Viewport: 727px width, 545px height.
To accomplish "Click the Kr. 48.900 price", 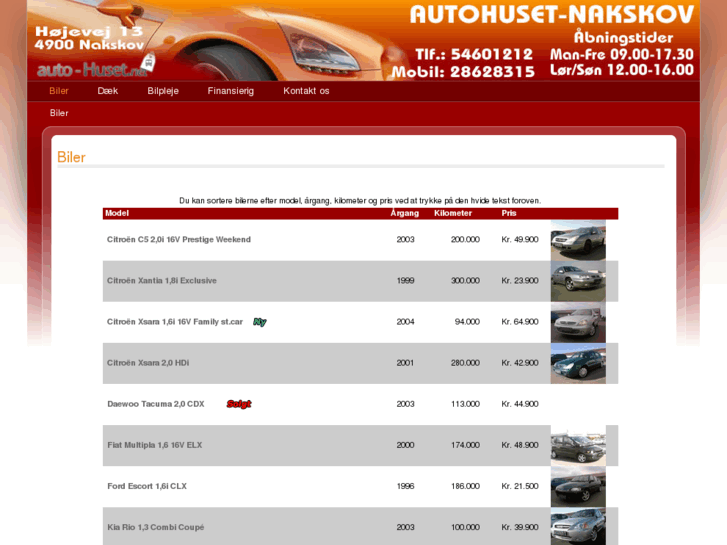I will [520, 445].
